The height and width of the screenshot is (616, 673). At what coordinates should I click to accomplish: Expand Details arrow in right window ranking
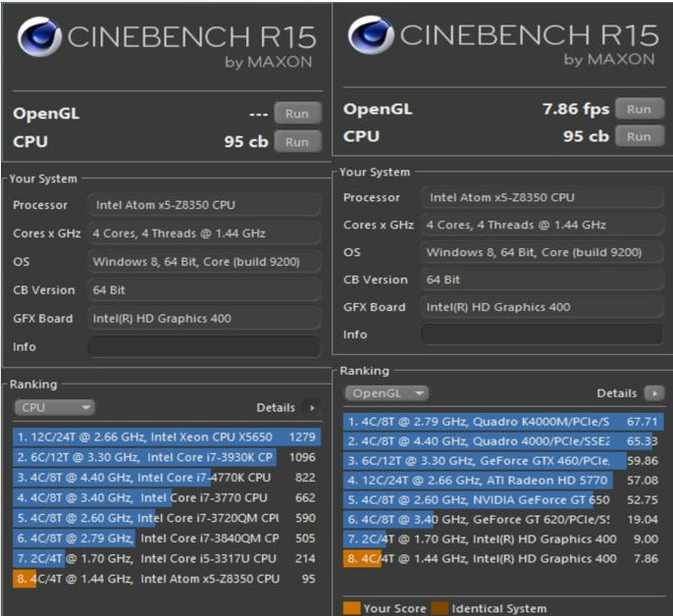654,392
